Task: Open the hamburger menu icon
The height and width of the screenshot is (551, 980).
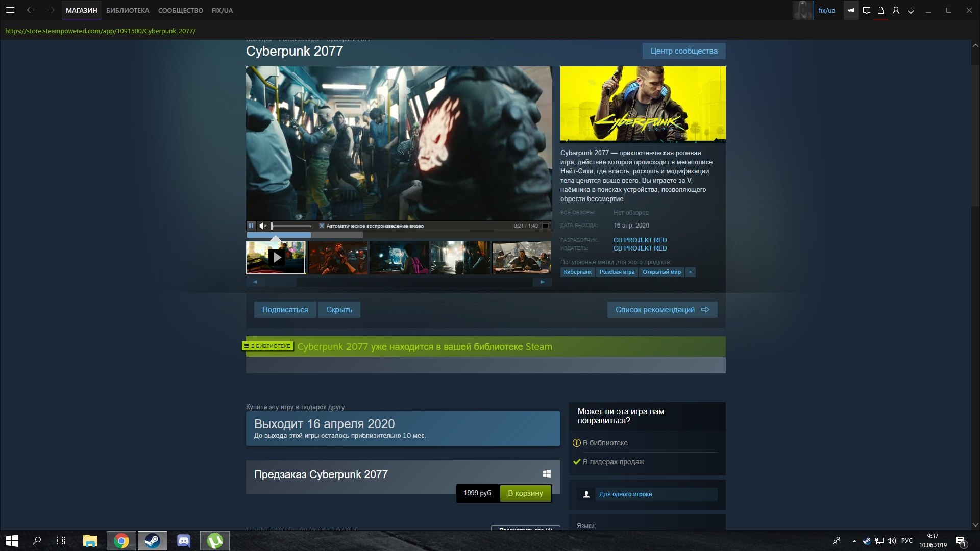Action: 10,10
